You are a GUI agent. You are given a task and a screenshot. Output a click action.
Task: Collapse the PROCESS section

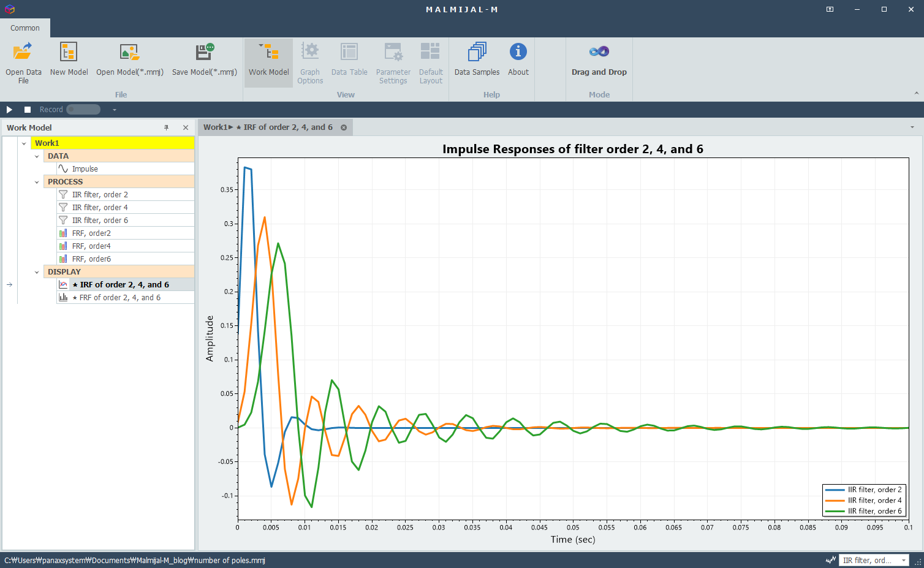(37, 182)
